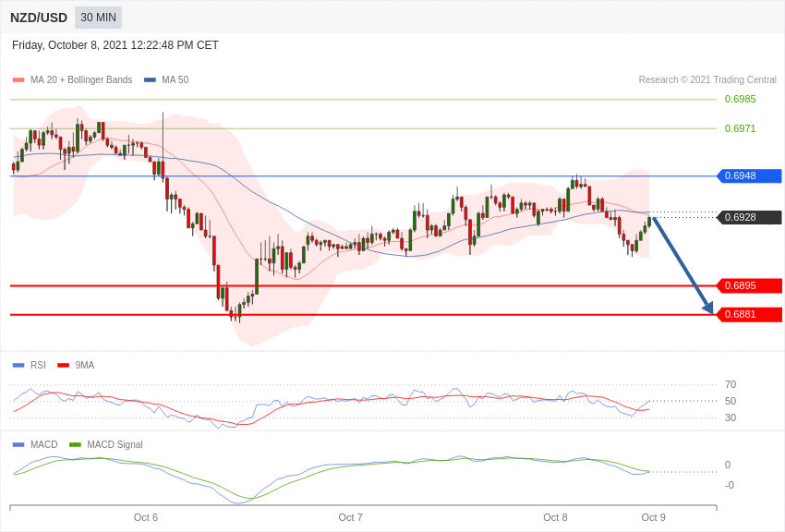Select the 0.6895 support price label
Screen dimensions: 785x532
pos(749,285)
